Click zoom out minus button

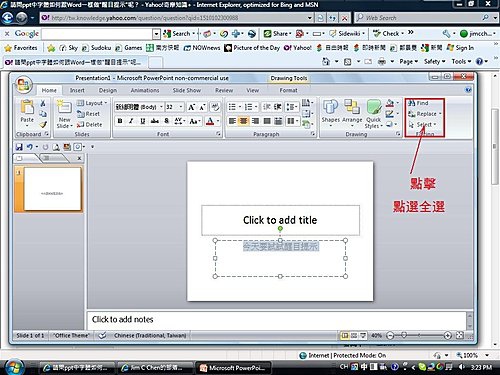click(391, 336)
